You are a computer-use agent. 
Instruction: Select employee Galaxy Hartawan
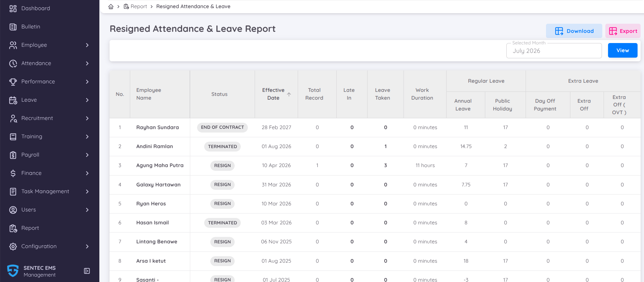pos(158,185)
